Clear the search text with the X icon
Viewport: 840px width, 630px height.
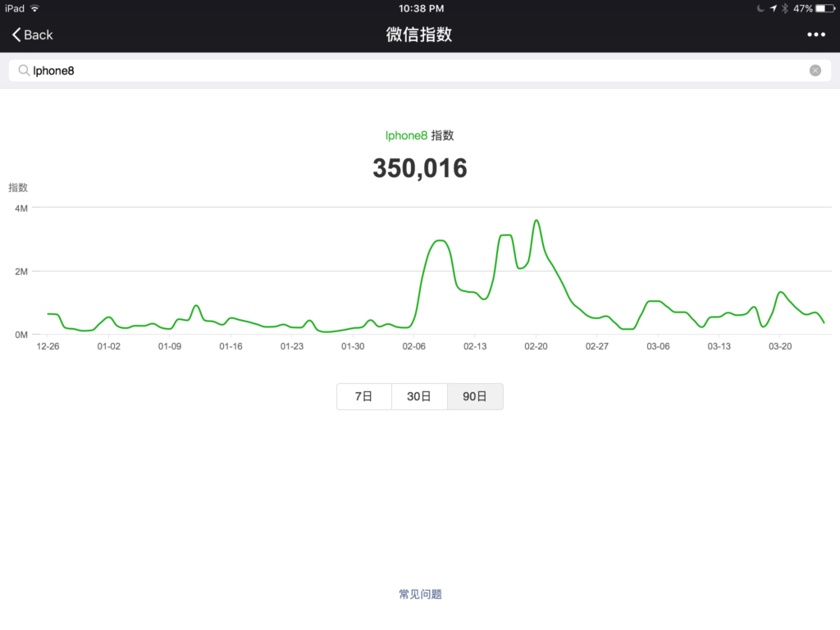click(x=815, y=71)
